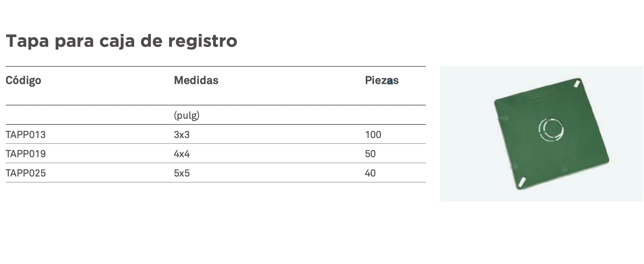
Task: Click product code TAPP013
Action: [26, 135]
